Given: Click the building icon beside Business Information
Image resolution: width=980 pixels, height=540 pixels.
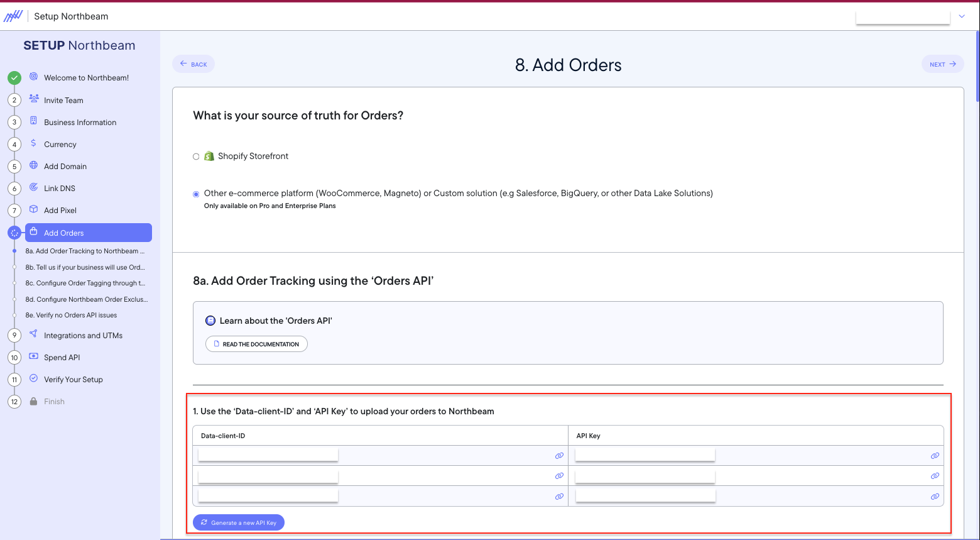Looking at the screenshot, I should (x=34, y=121).
